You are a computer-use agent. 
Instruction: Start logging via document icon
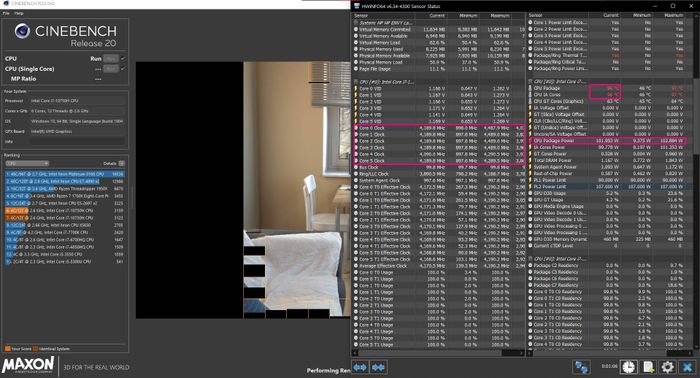648,367
